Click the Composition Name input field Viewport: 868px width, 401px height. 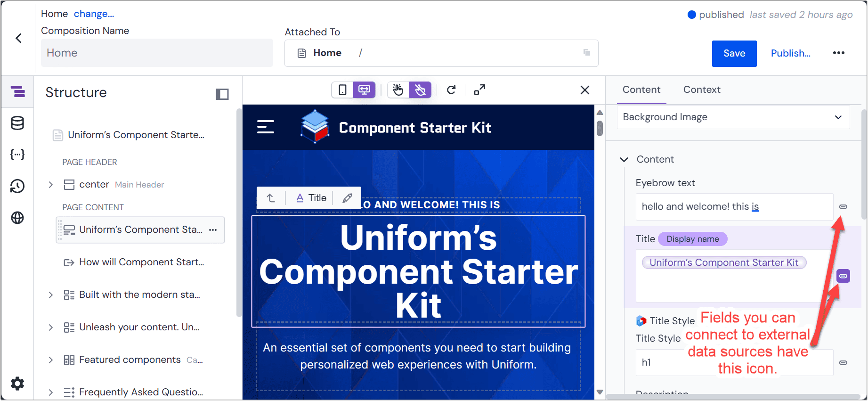click(x=157, y=53)
